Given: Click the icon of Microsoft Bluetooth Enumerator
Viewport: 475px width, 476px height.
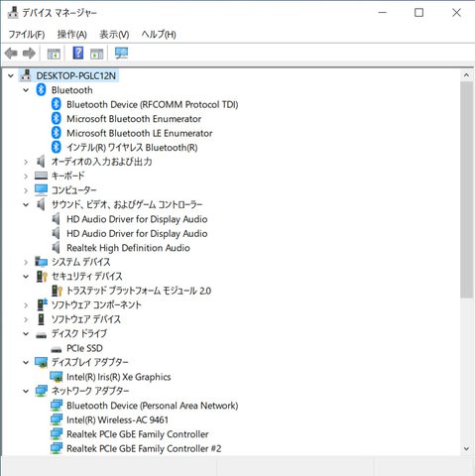Looking at the screenshot, I should pos(57,118).
